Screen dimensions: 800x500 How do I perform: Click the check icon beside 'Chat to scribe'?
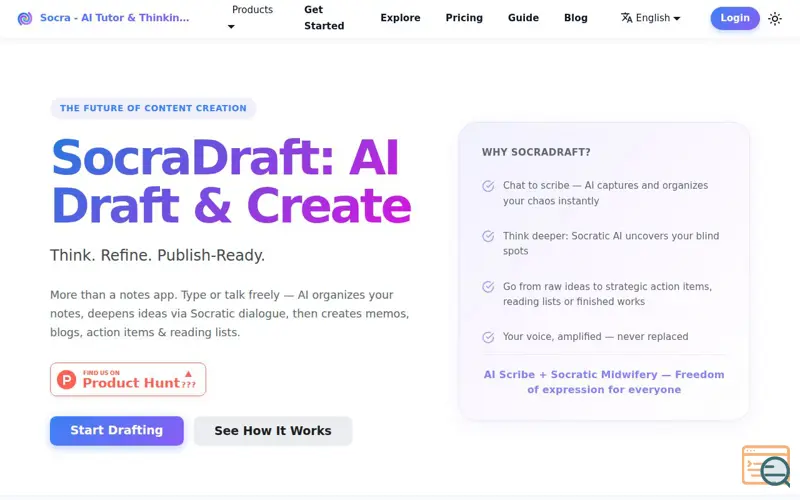pyautogui.click(x=488, y=186)
